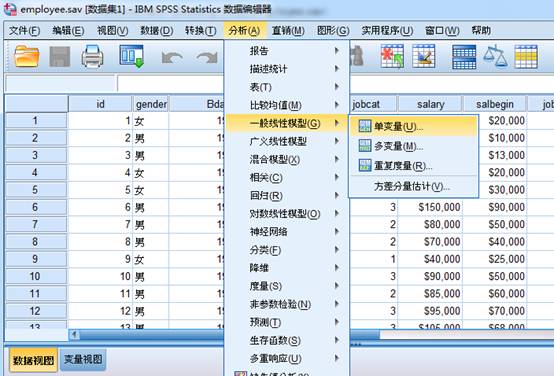The height and width of the screenshot is (376, 554).
Task: Expand the 度量(S) submenu
Action: click(286, 286)
